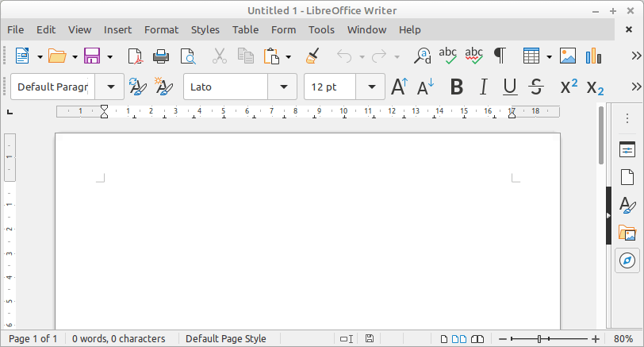Run the Spelling check icon
The image size is (644, 347).
(x=447, y=56)
